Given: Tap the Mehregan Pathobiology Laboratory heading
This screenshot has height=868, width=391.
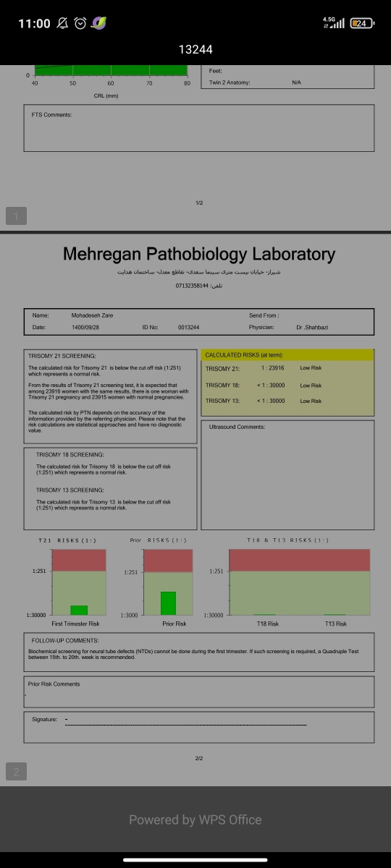Looking at the screenshot, I should pyautogui.click(x=198, y=254).
